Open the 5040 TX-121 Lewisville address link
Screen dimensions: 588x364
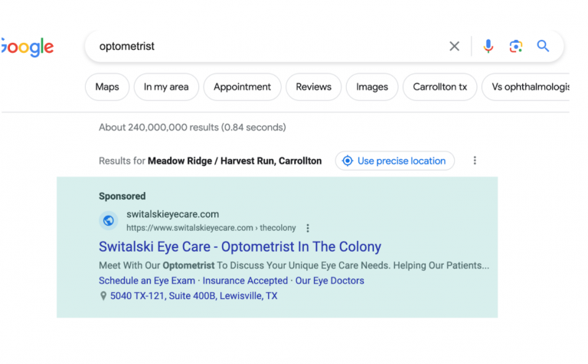(194, 296)
